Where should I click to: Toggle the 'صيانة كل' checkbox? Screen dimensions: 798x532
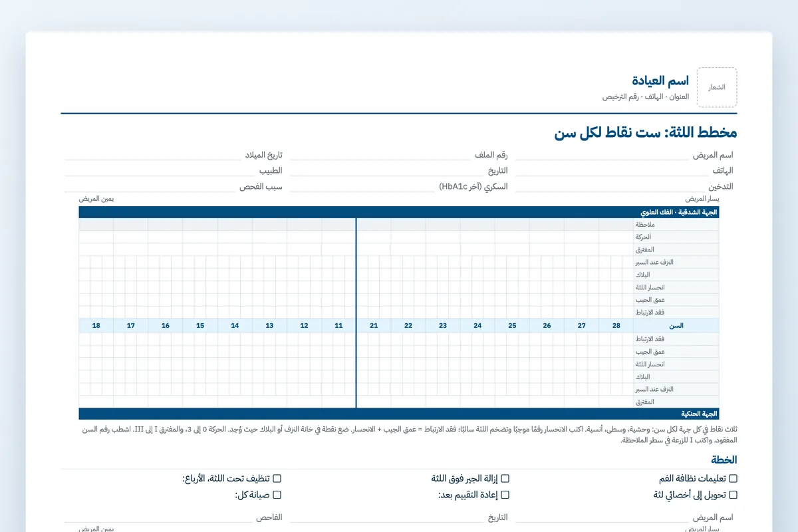pyautogui.click(x=277, y=495)
